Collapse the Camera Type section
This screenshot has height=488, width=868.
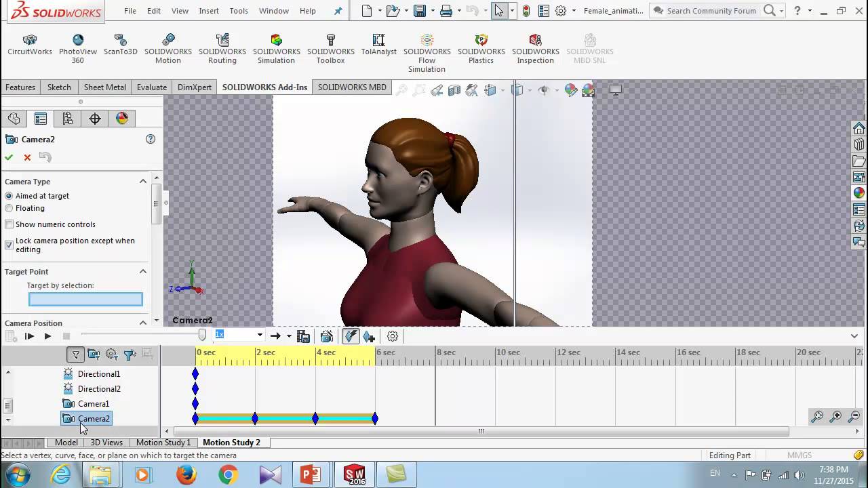[x=143, y=181]
